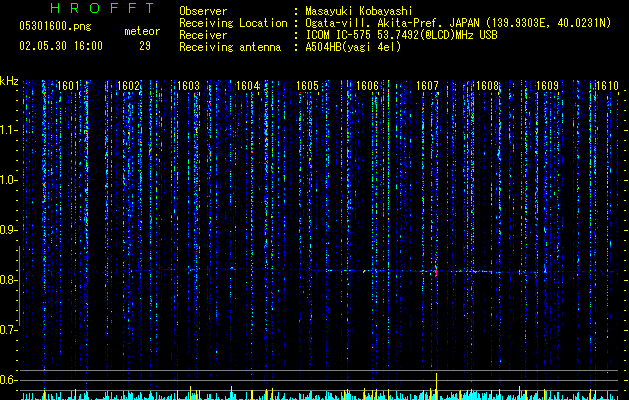Click time marker 1609
The width and height of the screenshot is (629, 400).
547,86
